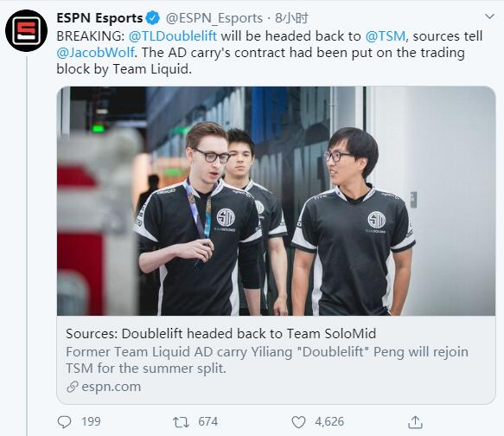Viewport: 504px width, 436px height.
Task: Click the espn.com source link
Action: click(x=112, y=387)
